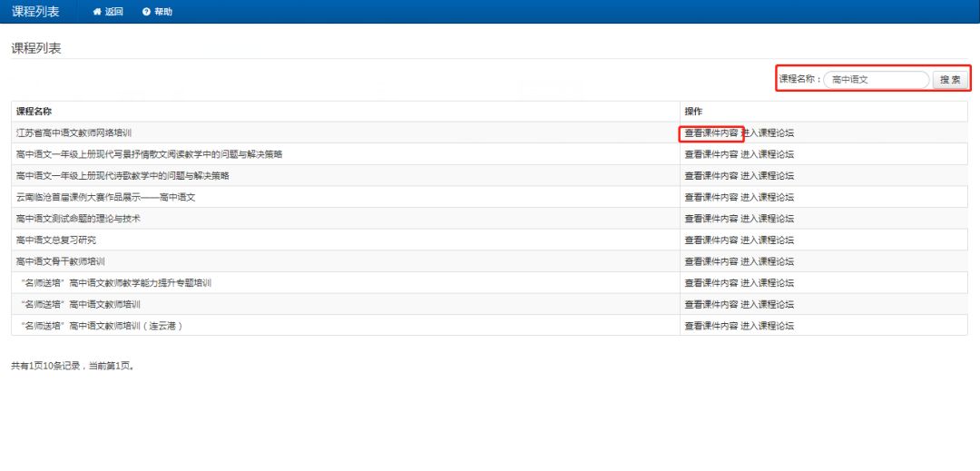Image resolution: width=980 pixels, height=471 pixels.
Task: Click the 课程列表 title in top bar
Action: [37, 12]
